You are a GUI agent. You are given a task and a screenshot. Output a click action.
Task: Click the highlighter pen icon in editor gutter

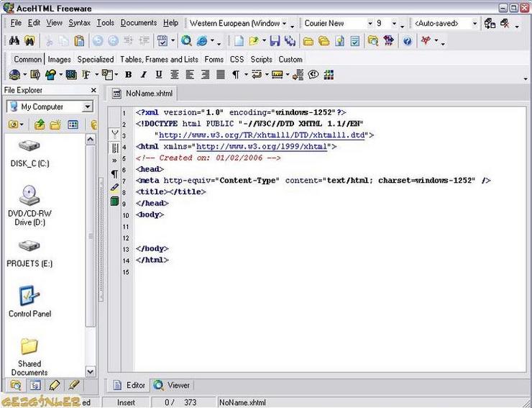coord(115,188)
